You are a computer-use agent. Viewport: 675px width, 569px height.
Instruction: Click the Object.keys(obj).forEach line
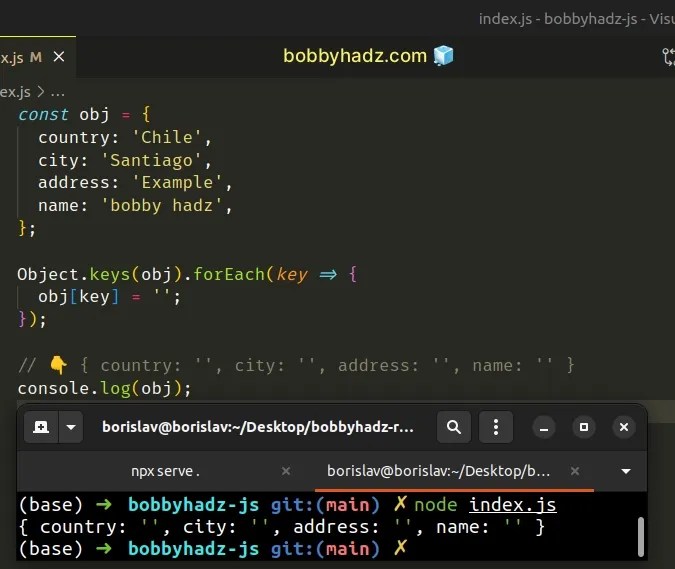pyautogui.click(x=187, y=275)
